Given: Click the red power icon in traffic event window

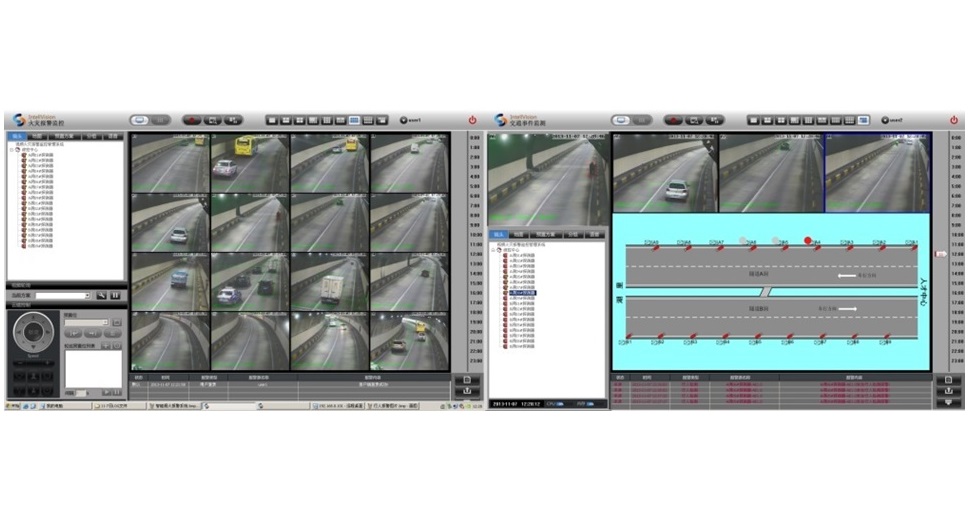Looking at the screenshot, I should pyautogui.click(x=954, y=120).
